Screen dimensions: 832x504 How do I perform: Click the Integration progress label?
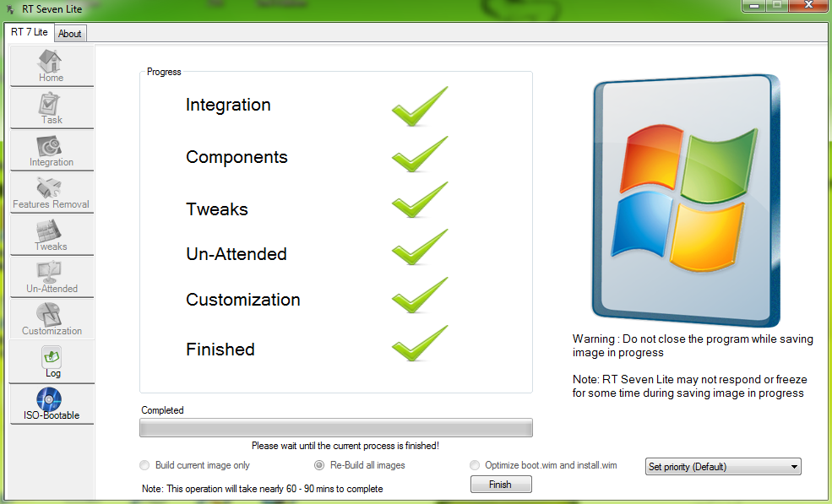228,105
